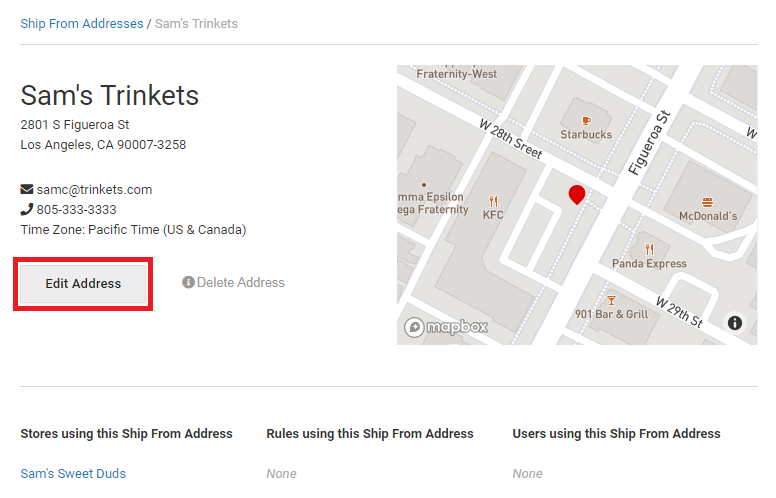Click the McDonald's burger icon on map
The image size is (776, 498).
[x=708, y=202]
